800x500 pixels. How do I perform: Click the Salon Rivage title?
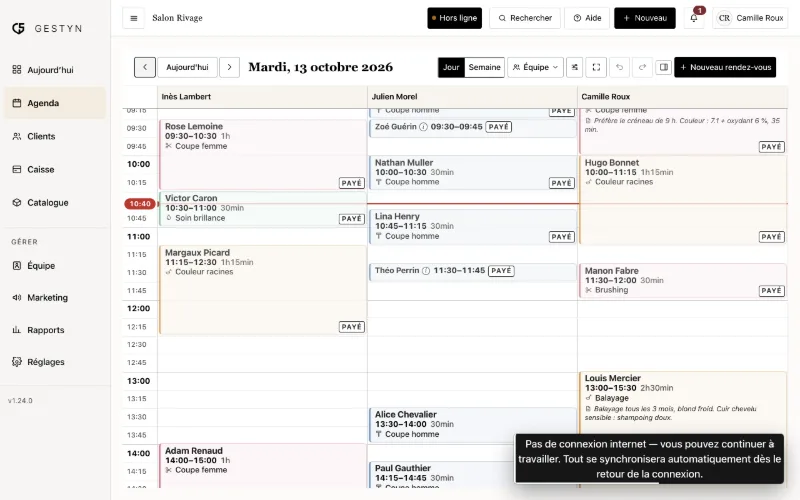tap(178, 18)
